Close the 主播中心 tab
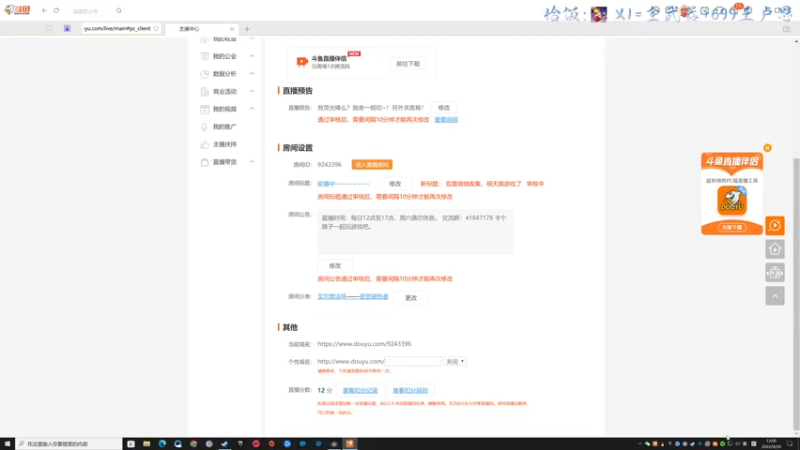Viewport: 800px width, 450px height. click(232, 29)
